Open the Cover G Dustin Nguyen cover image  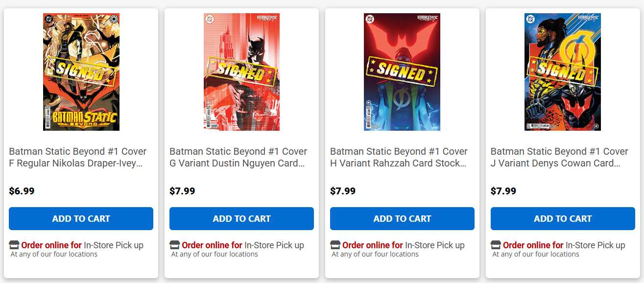pyautogui.click(x=241, y=72)
